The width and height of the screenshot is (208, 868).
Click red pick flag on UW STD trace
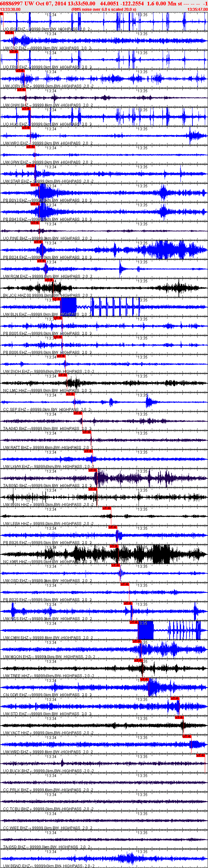point(175,698)
